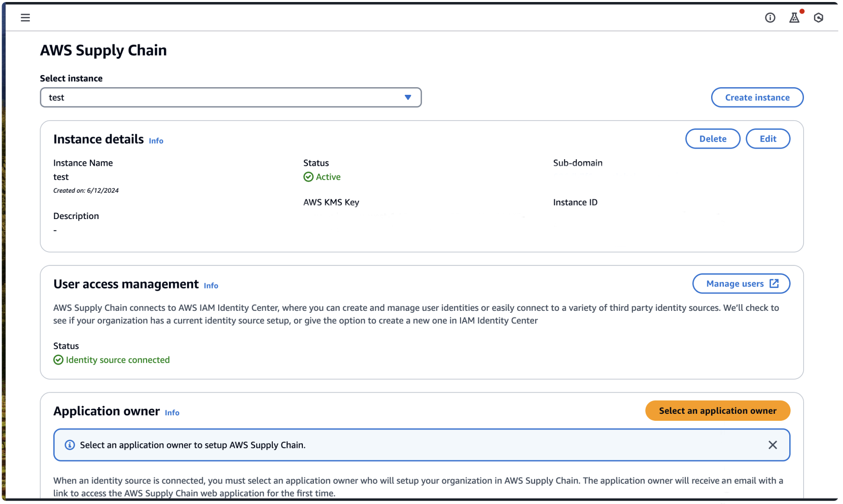Open the navigation sidebar hamburger menu
843x504 pixels.
point(25,17)
